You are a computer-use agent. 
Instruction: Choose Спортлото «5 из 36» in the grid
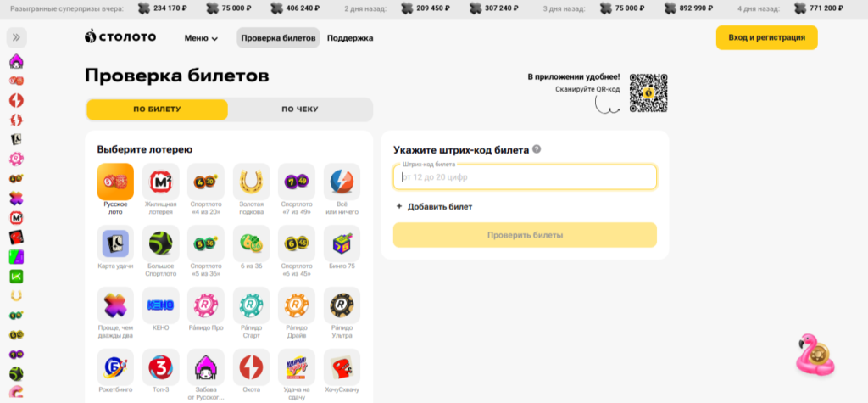point(206,251)
